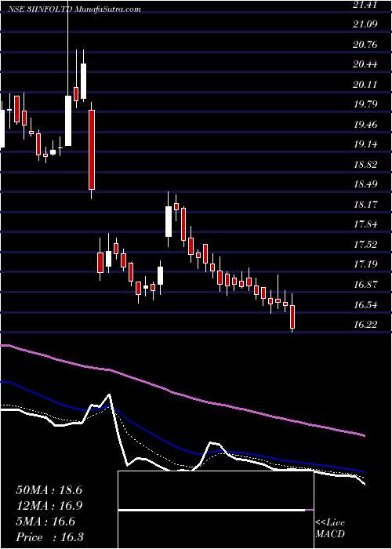
Task: Click the pink 50MA line
Action: tap(182, 395)
